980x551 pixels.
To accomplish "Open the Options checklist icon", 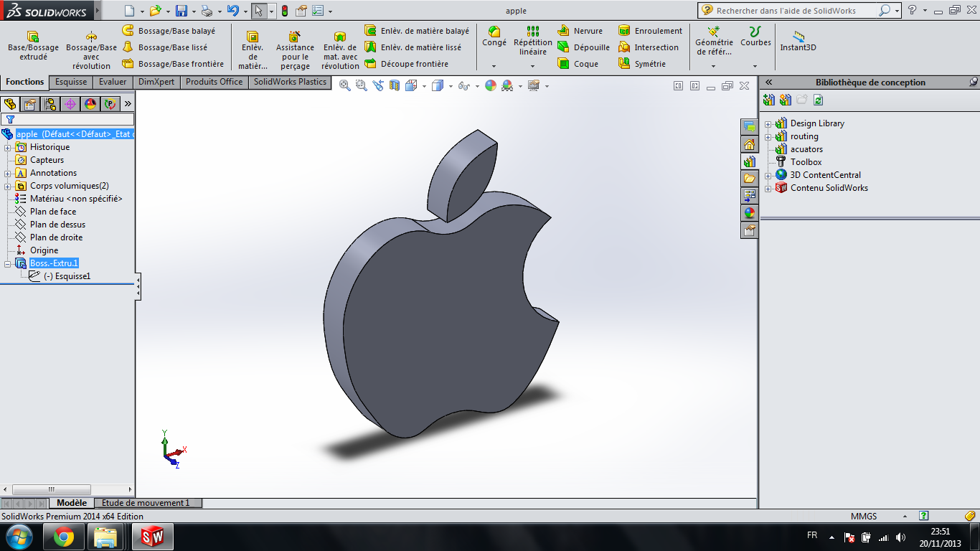I will 318,11.
